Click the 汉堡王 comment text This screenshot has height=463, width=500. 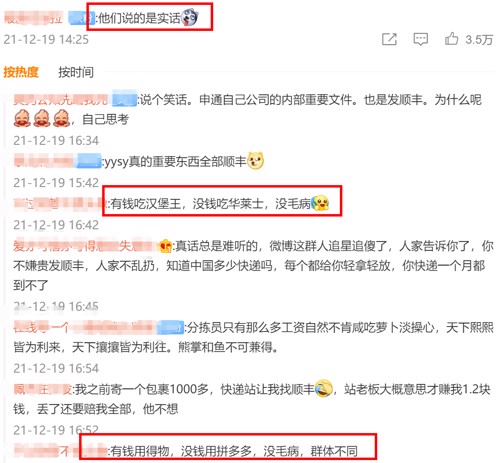tap(210, 203)
